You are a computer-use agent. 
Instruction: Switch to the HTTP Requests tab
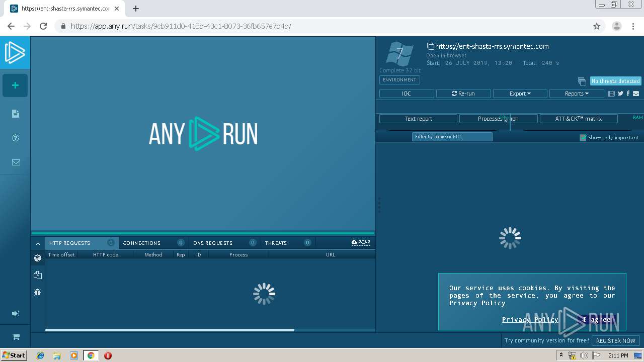(82, 243)
